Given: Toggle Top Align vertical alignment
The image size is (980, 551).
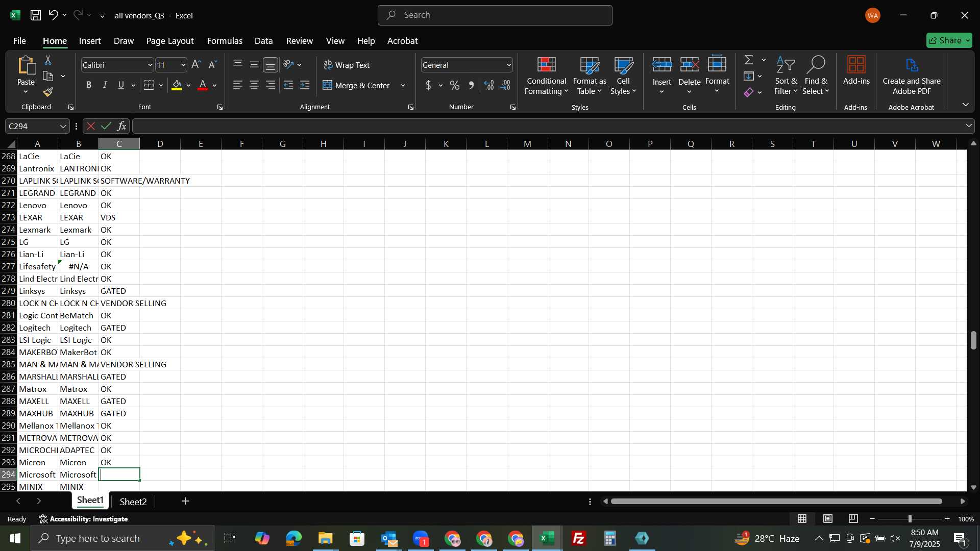Looking at the screenshot, I should pyautogui.click(x=238, y=64).
